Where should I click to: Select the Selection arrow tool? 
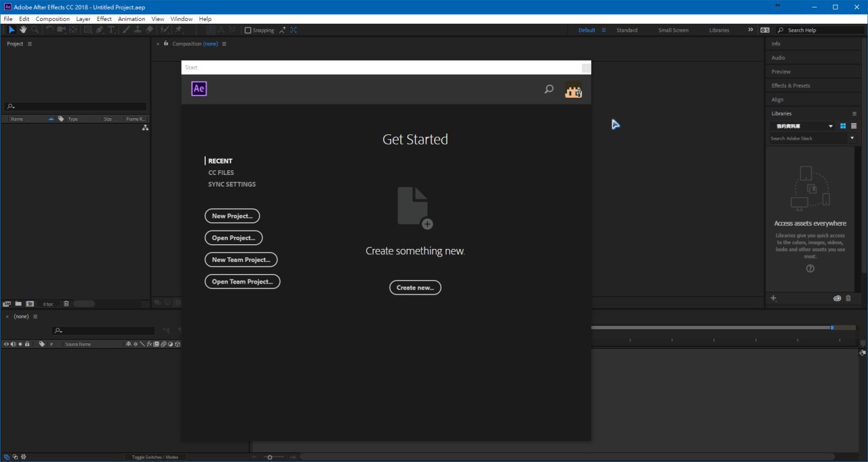point(12,30)
